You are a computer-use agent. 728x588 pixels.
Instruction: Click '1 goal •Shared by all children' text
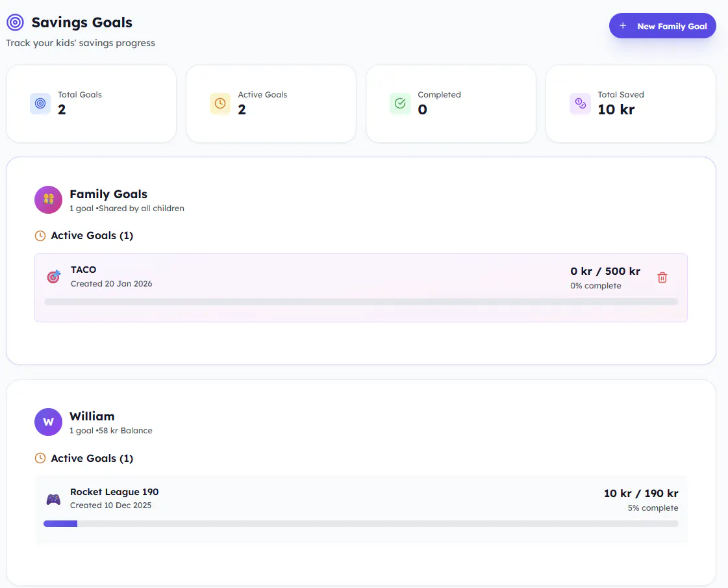tap(127, 209)
